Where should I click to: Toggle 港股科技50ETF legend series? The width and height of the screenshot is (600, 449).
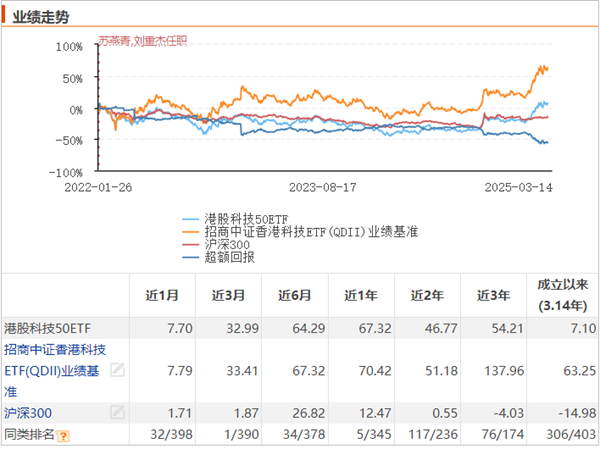point(235,219)
